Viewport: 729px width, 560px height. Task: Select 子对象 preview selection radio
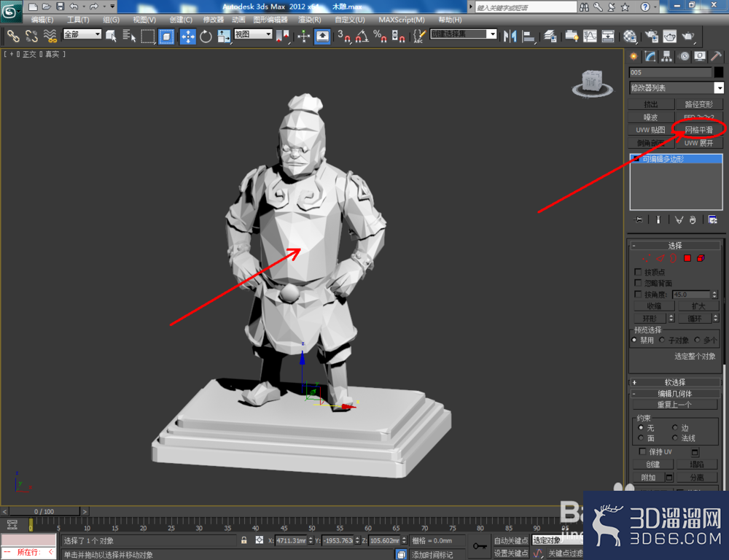coord(662,340)
